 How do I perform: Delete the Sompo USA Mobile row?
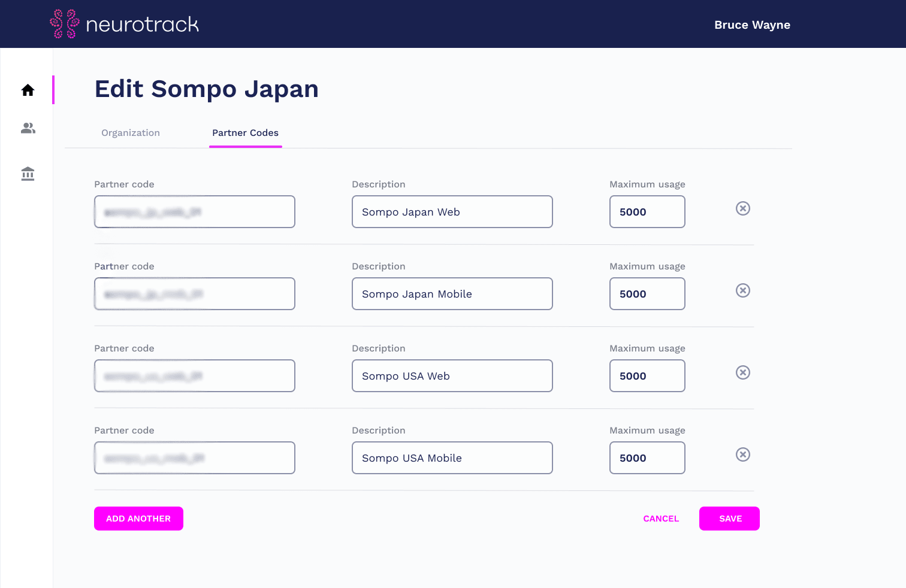tap(742, 454)
